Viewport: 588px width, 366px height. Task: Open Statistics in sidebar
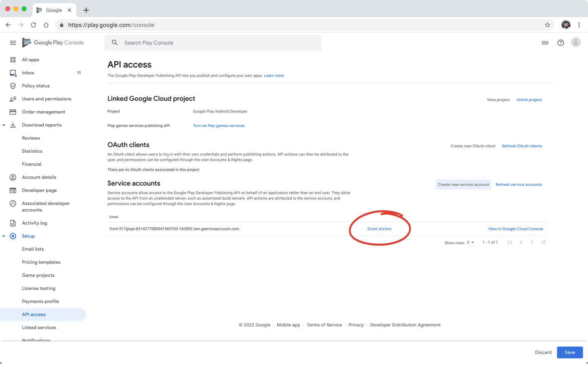tap(32, 151)
